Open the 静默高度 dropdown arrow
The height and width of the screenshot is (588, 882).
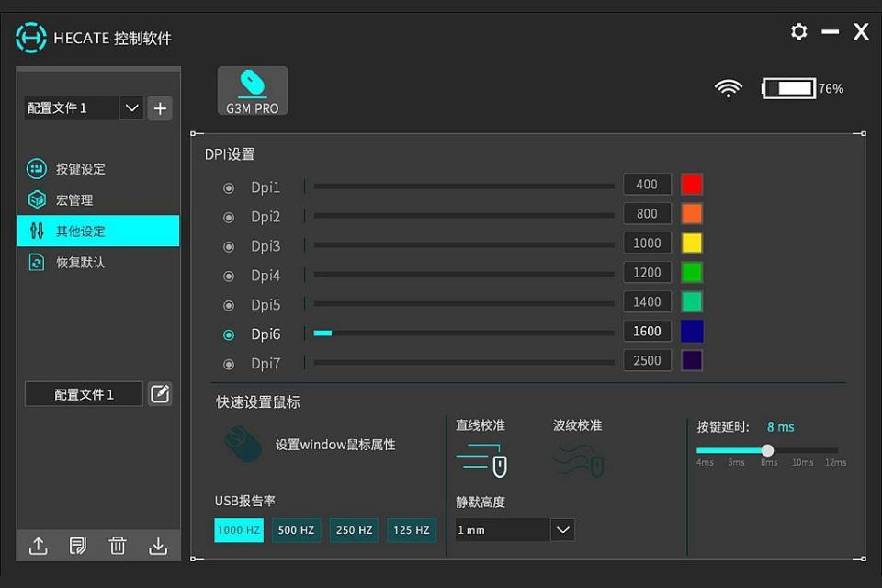pyautogui.click(x=562, y=529)
